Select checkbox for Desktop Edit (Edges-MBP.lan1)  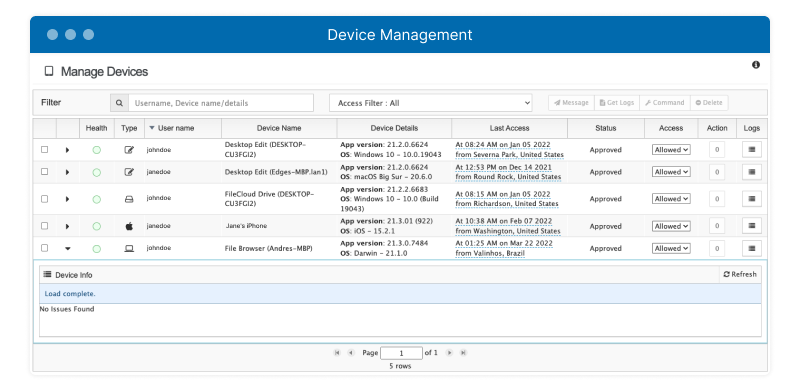[x=44, y=172]
